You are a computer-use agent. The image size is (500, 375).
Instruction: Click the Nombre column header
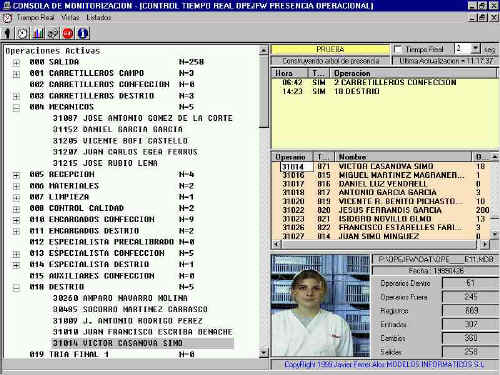point(403,156)
